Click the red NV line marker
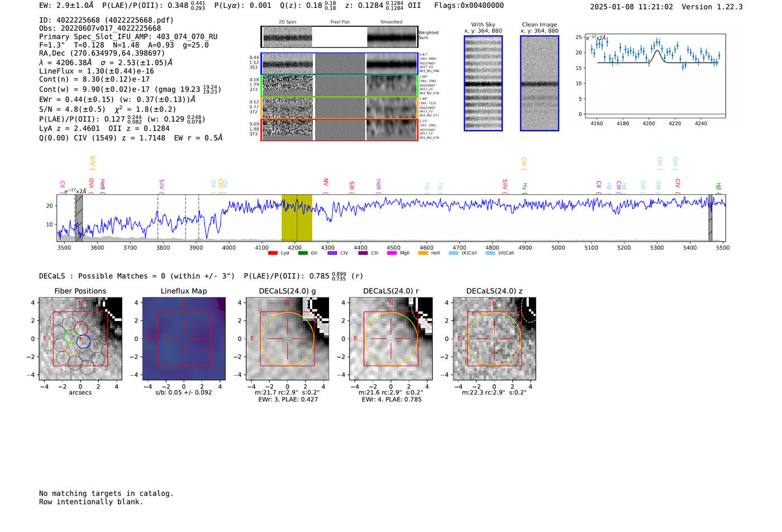 point(326,185)
